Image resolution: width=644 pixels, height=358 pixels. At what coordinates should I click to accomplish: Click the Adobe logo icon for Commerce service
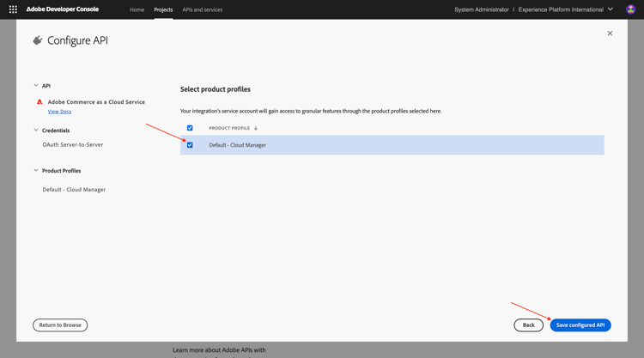[39, 102]
